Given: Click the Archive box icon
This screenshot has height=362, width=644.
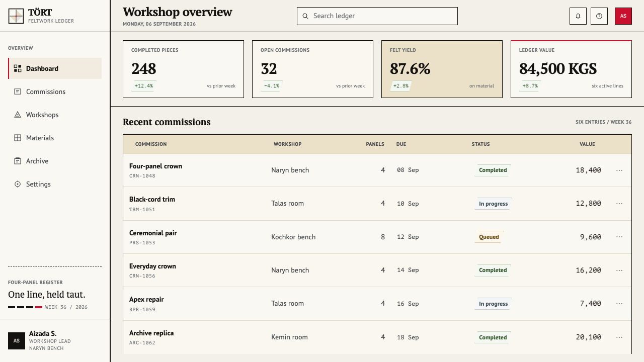Looking at the screenshot, I should [x=18, y=161].
